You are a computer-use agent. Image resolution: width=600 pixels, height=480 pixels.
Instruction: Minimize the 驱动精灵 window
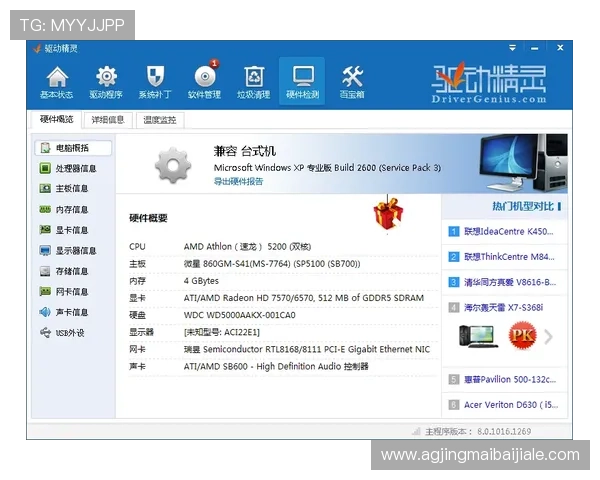coord(535,49)
